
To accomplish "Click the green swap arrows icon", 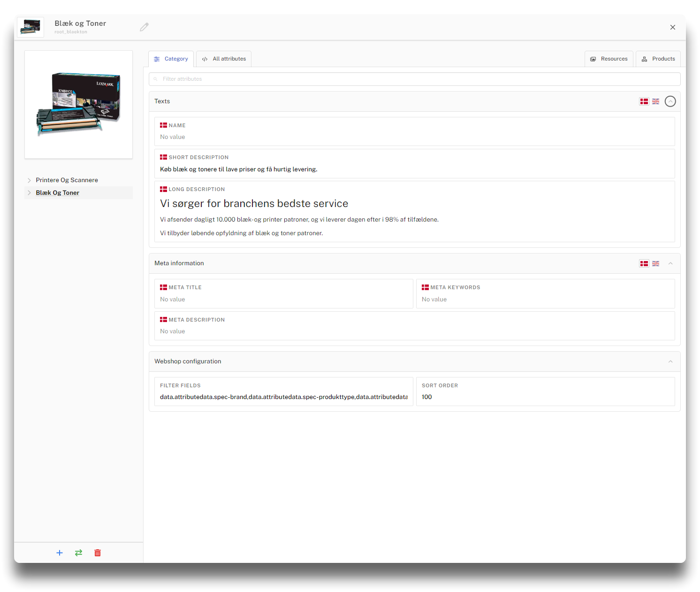I will coord(78,553).
